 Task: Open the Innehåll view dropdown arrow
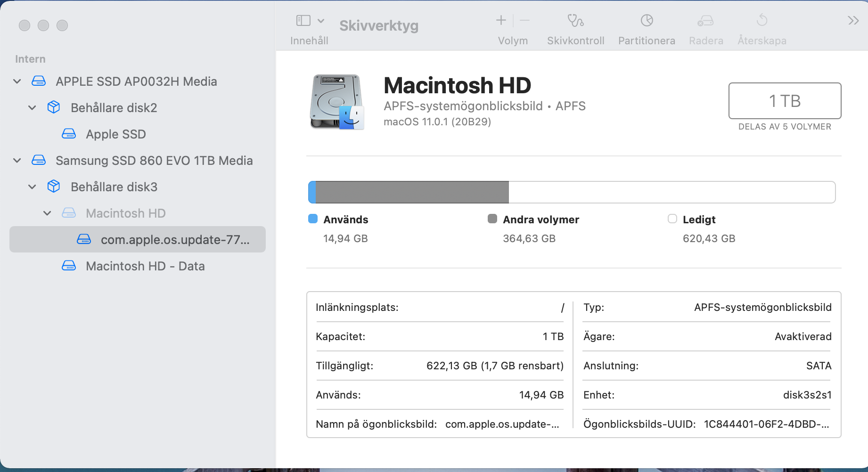pyautogui.click(x=321, y=21)
